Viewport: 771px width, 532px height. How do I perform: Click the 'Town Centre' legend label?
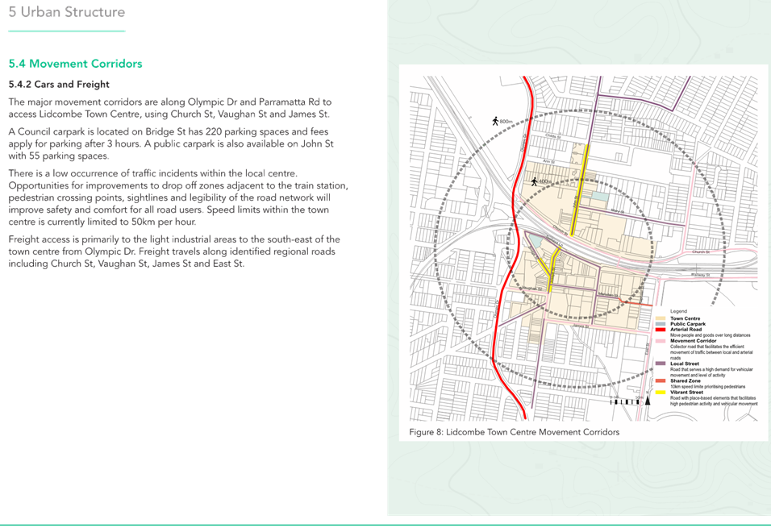(x=685, y=318)
